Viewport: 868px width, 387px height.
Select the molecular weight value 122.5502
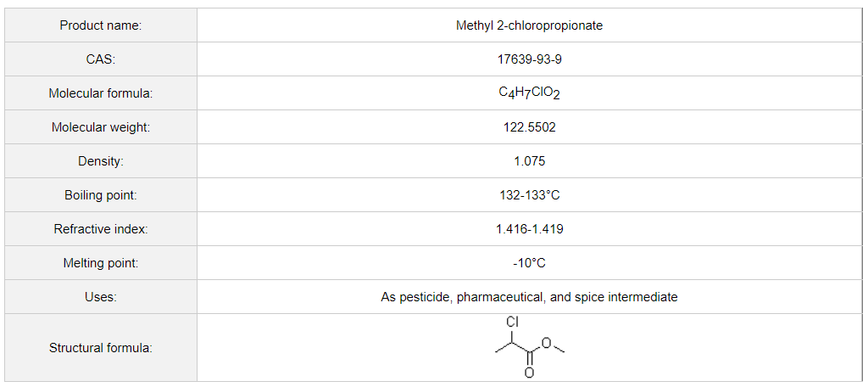coord(529,127)
